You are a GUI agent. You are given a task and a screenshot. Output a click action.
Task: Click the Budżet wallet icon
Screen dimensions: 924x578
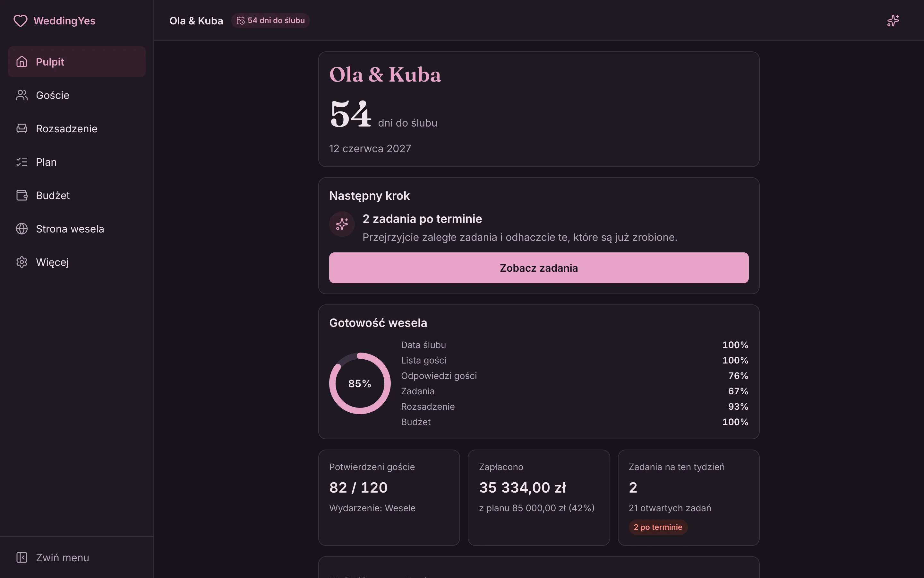pyautogui.click(x=22, y=195)
